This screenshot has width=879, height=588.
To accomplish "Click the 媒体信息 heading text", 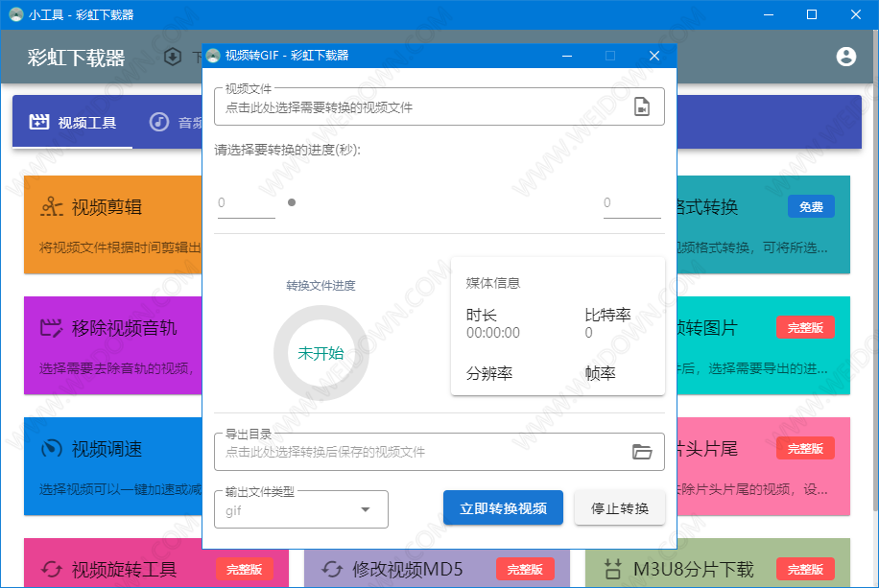I will point(492,283).
